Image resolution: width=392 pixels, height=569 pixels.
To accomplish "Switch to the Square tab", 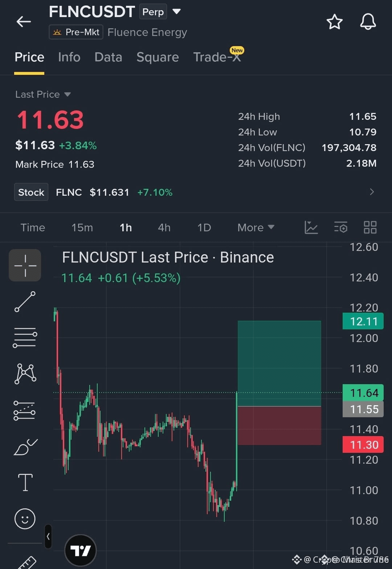I will coord(158,57).
